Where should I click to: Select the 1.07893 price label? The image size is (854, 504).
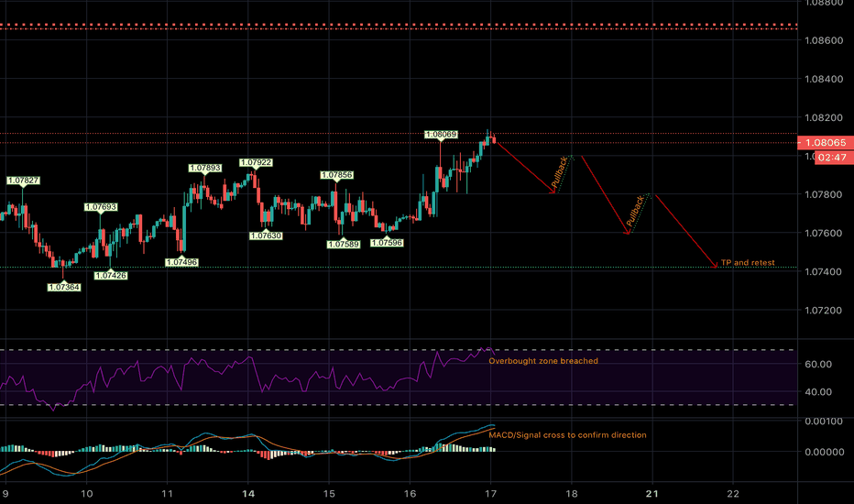[205, 168]
